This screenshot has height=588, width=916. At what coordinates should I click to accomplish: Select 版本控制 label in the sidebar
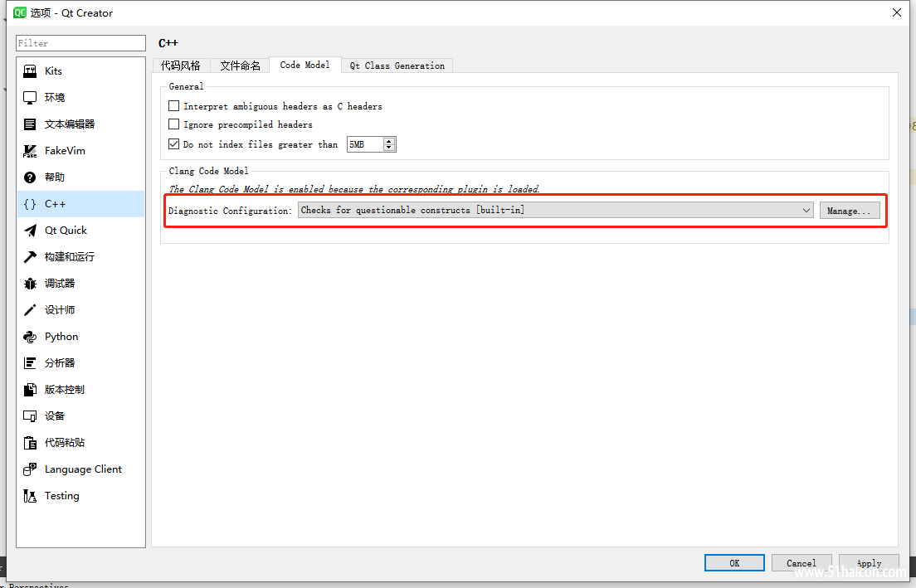coord(65,390)
